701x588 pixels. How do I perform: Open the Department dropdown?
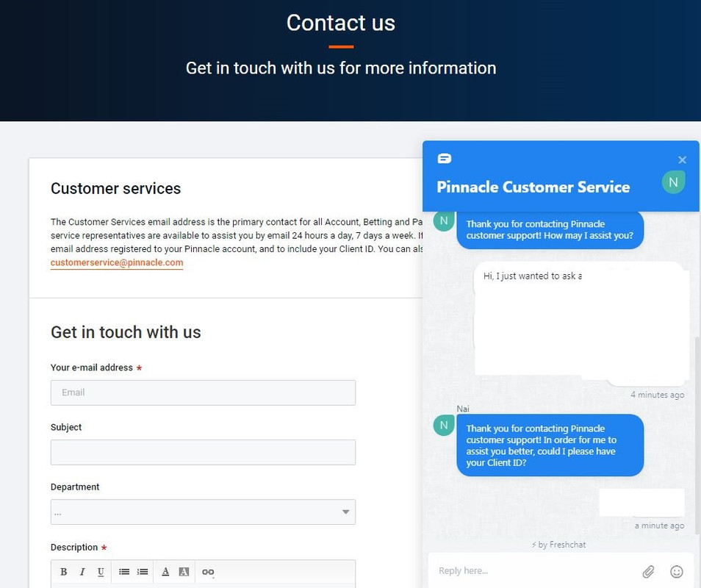coord(203,512)
